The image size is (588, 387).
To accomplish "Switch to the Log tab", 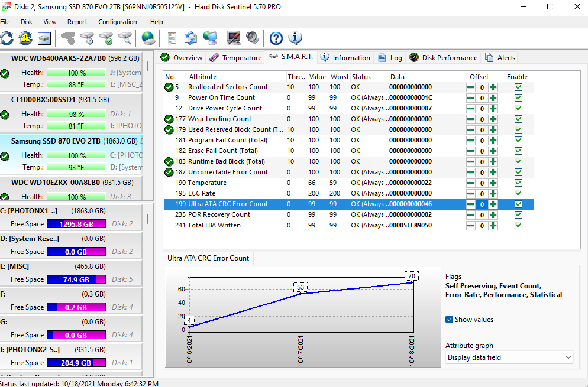I will click(x=390, y=58).
